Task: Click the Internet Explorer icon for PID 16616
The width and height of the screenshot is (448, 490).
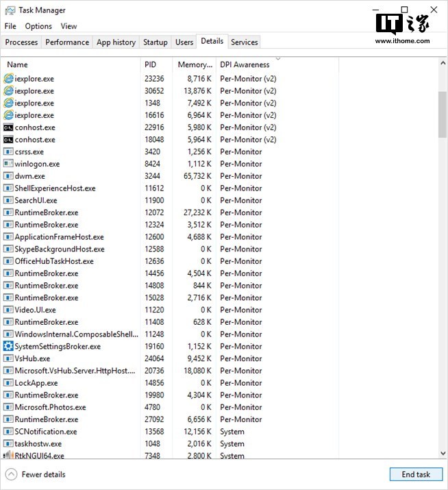Action: [8, 115]
